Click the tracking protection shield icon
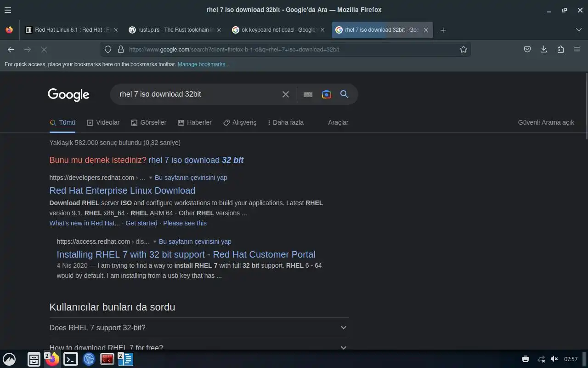 pos(108,49)
